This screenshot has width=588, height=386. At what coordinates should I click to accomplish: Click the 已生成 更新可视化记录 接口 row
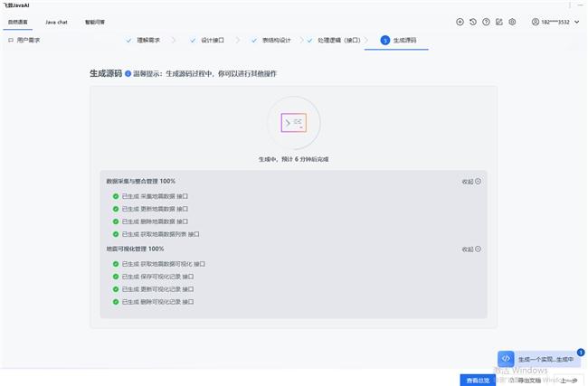(x=154, y=289)
